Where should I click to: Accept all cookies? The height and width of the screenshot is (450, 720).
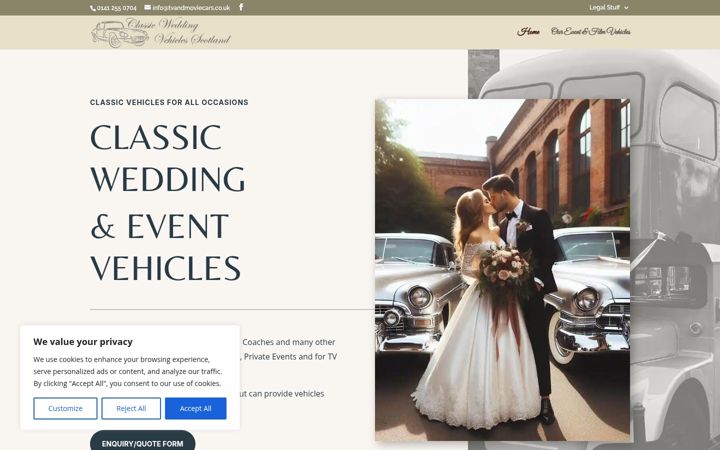(196, 408)
